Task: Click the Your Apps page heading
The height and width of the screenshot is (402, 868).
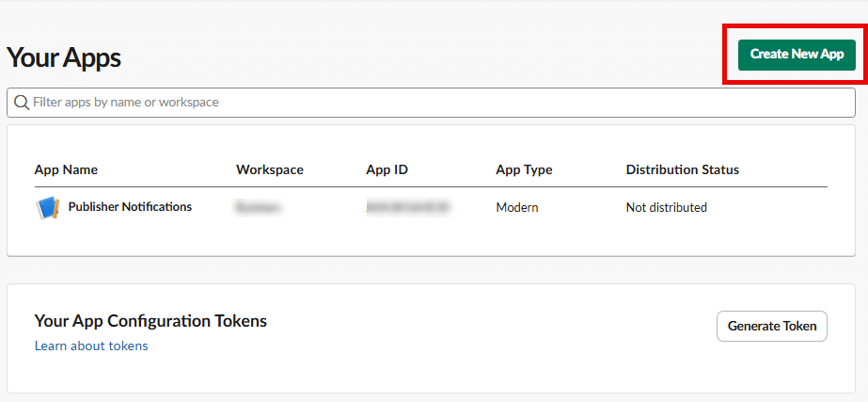Action: pyautogui.click(x=64, y=57)
